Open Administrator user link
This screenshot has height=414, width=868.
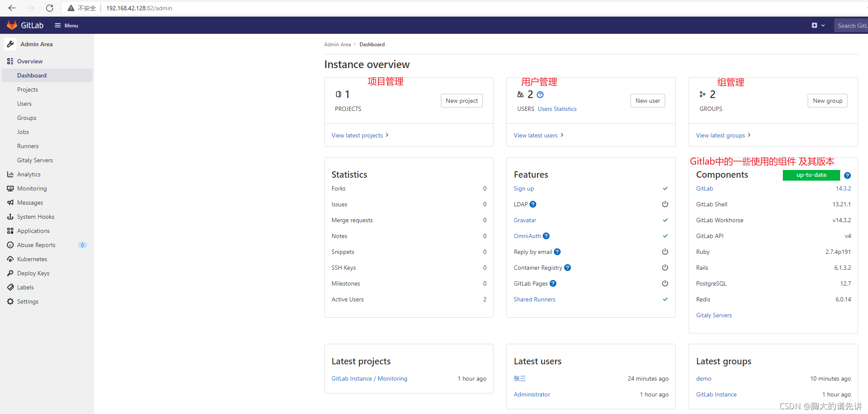[532, 394]
